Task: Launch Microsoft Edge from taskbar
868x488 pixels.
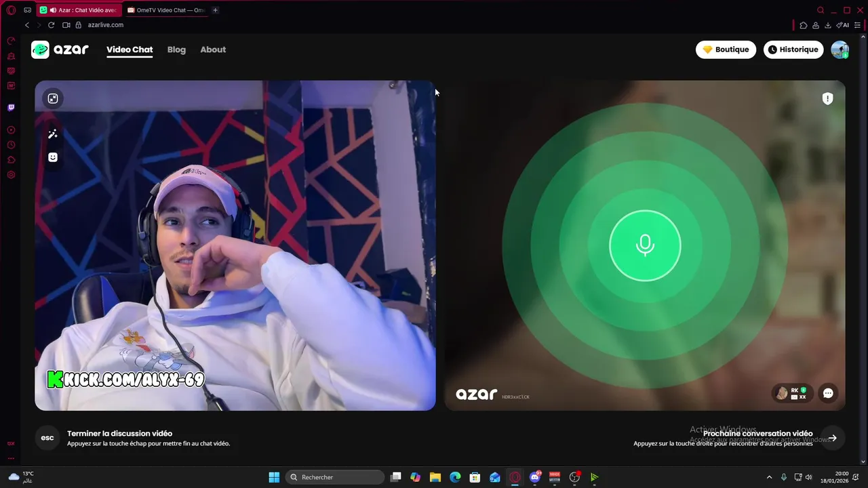Action: coord(455,477)
